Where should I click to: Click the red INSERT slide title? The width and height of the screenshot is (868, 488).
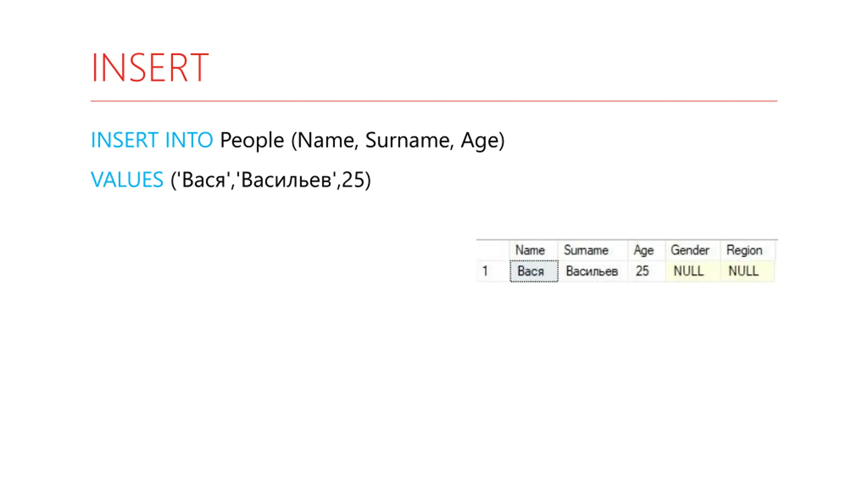150,67
